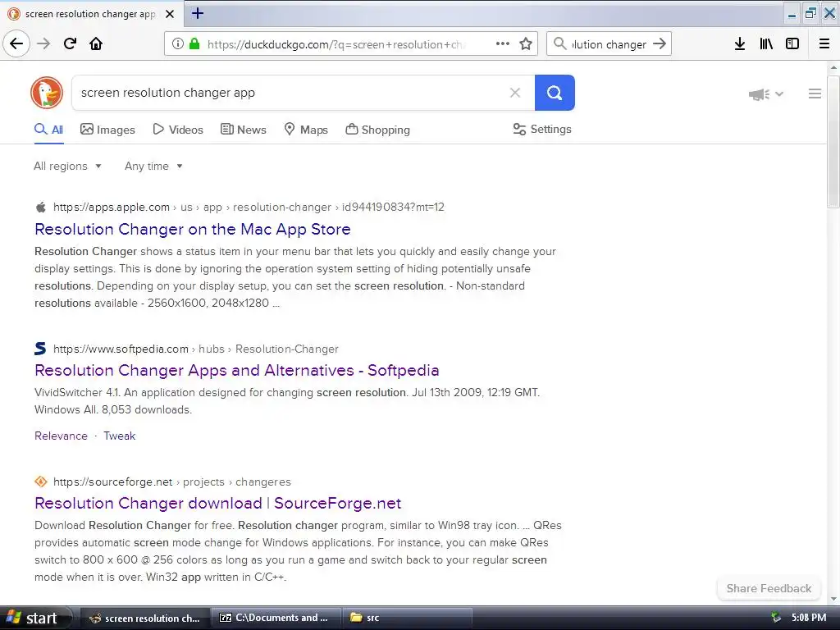Open the Firefox hamburger menu

pyautogui.click(x=824, y=44)
